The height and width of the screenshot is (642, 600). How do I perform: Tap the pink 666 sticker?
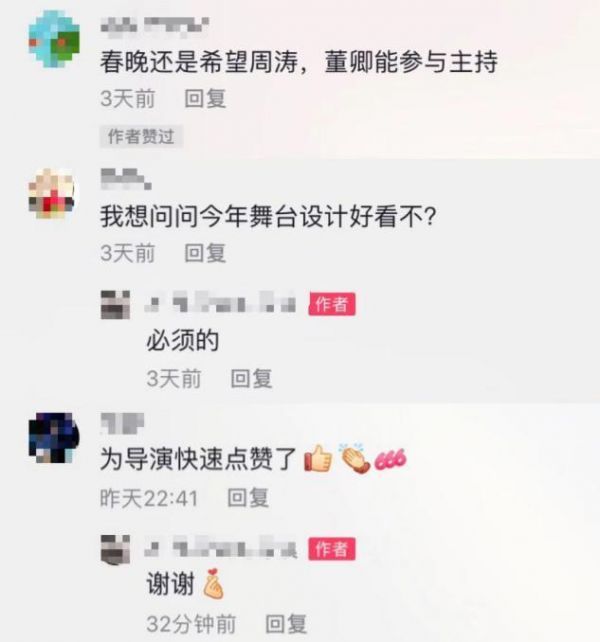click(x=391, y=459)
